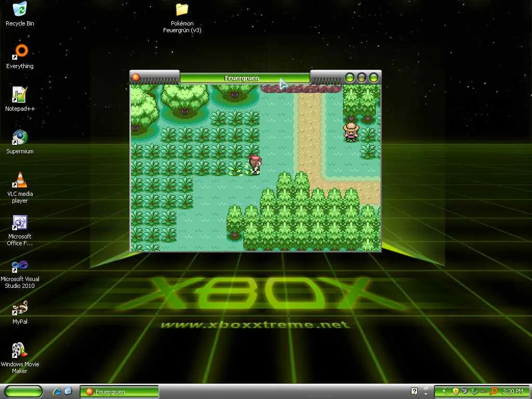Click the orange Everything magnifier tray icon
The image size is (532, 399).
point(494,391)
